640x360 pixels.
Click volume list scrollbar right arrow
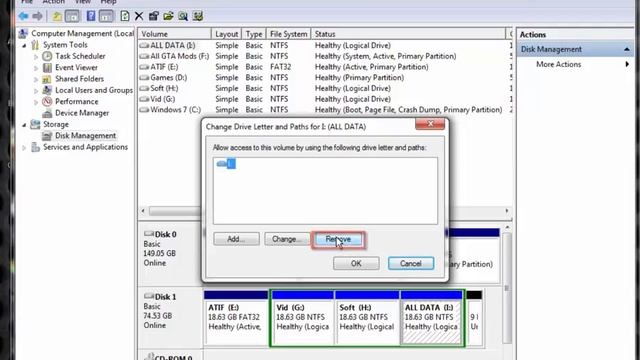[x=507, y=211]
